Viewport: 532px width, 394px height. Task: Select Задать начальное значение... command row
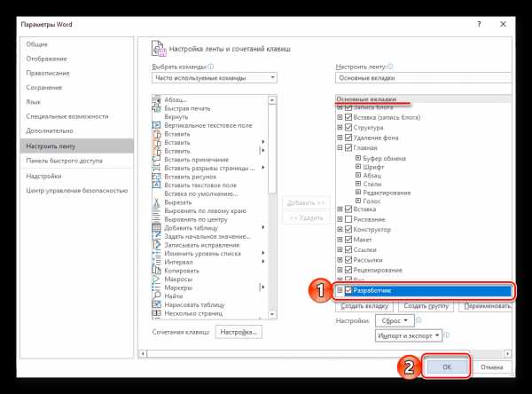click(x=209, y=236)
